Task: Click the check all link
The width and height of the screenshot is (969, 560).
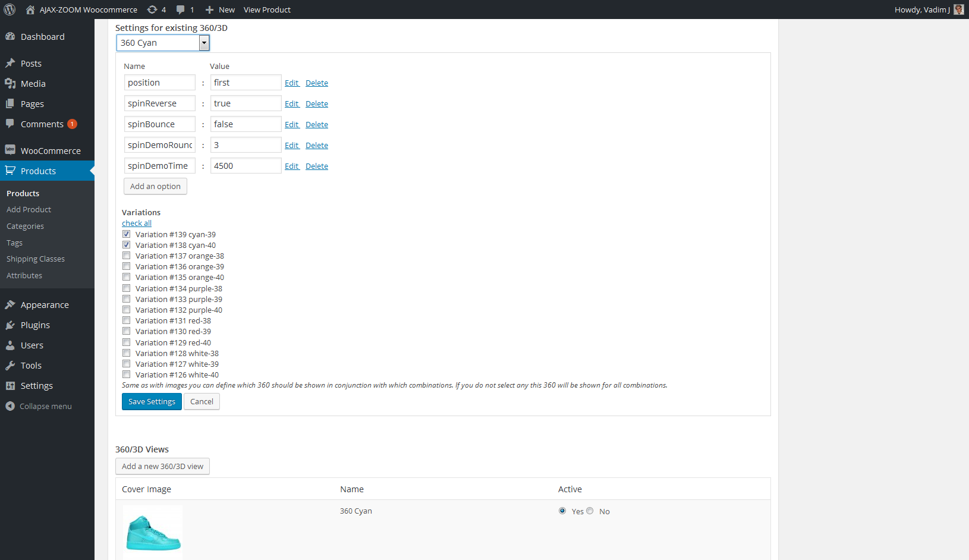Action: pyautogui.click(x=137, y=223)
